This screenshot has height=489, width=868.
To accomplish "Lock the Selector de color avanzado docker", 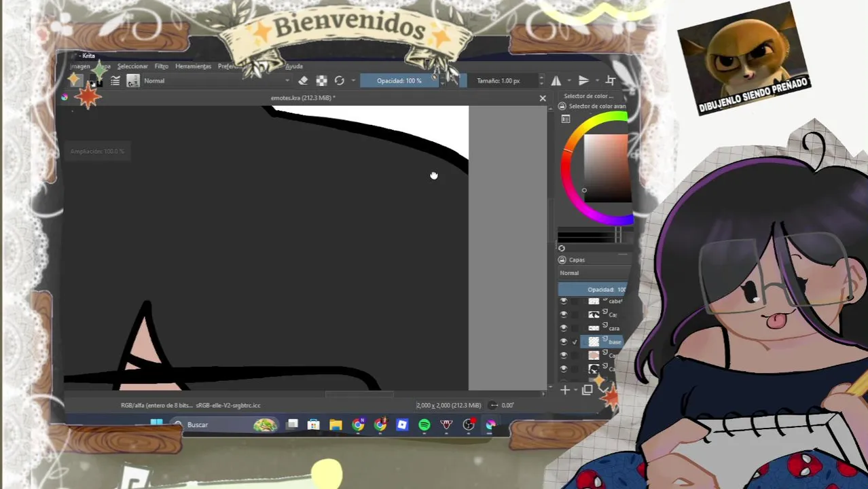I will pos(562,107).
